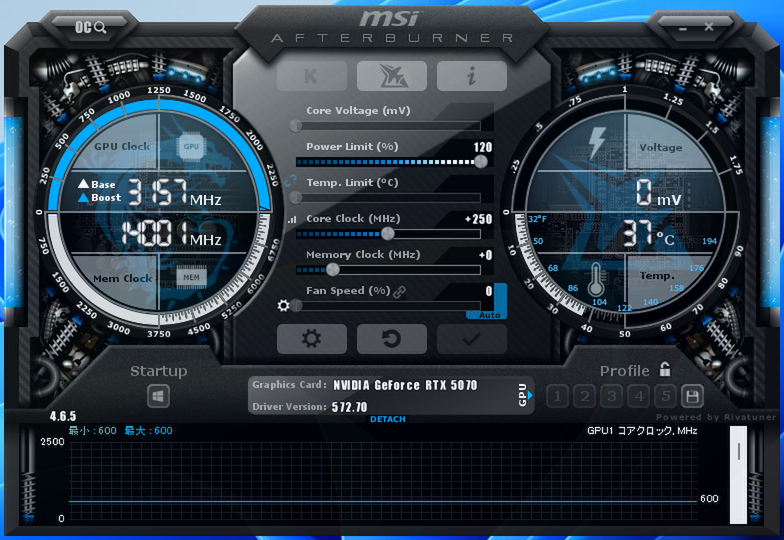Select profile slot 1
Viewport: 784px width, 540px height.
(x=557, y=396)
